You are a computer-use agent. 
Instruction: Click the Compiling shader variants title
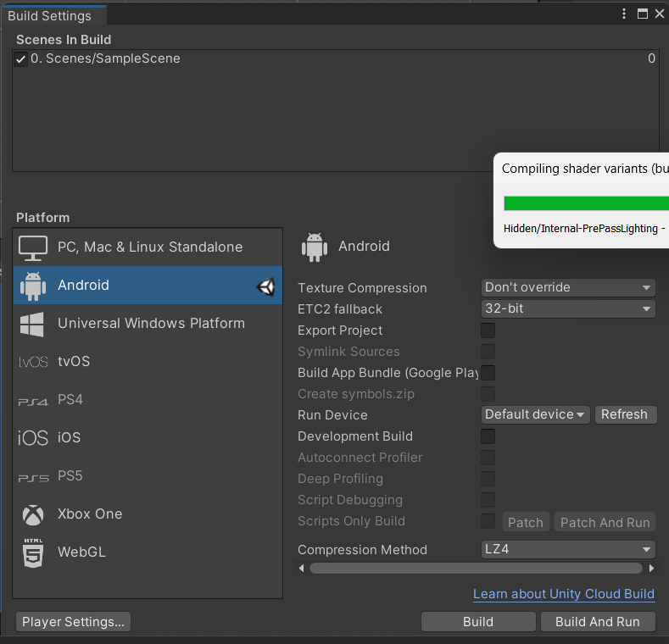point(585,169)
